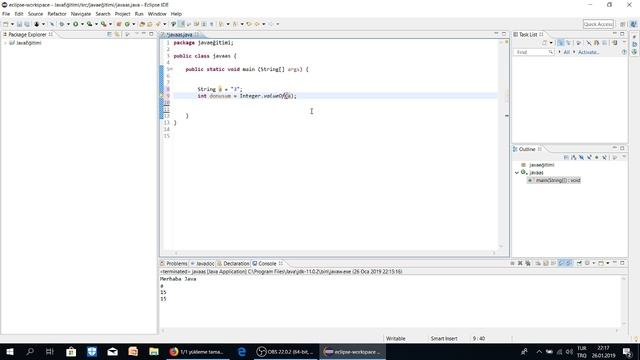The width and height of the screenshot is (640, 360).
Task: Click the New Task icon in Task List
Action: 544,42
